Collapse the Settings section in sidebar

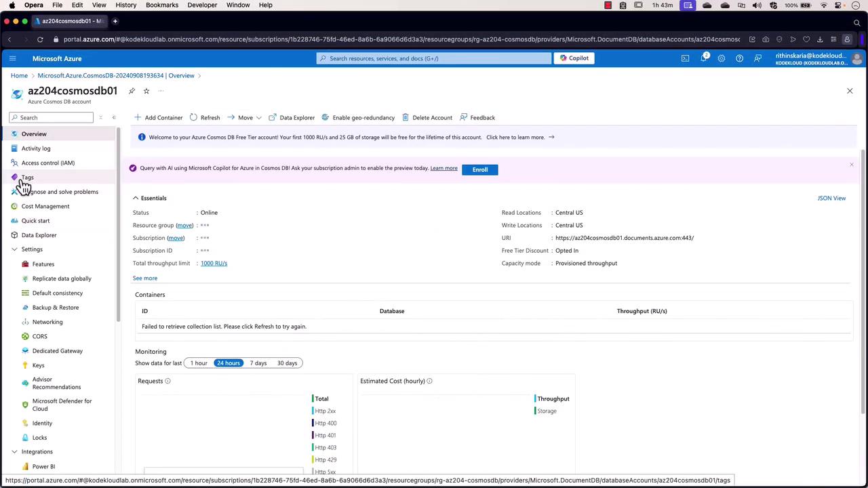click(x=15, y=249)
